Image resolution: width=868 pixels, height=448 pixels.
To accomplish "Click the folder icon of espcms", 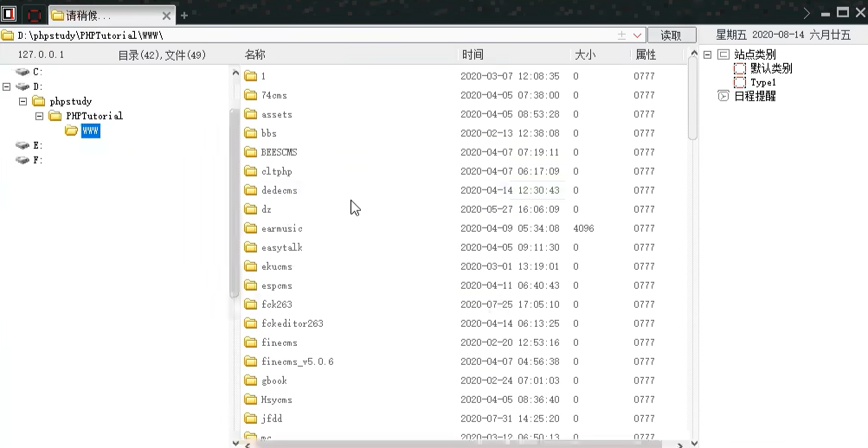I will [251, 285].
